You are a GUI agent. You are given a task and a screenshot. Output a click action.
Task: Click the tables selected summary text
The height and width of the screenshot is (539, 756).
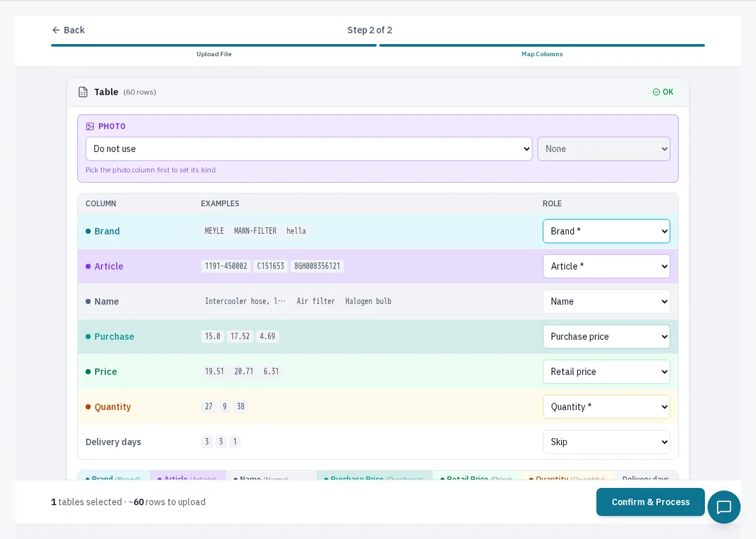[129, 502]
